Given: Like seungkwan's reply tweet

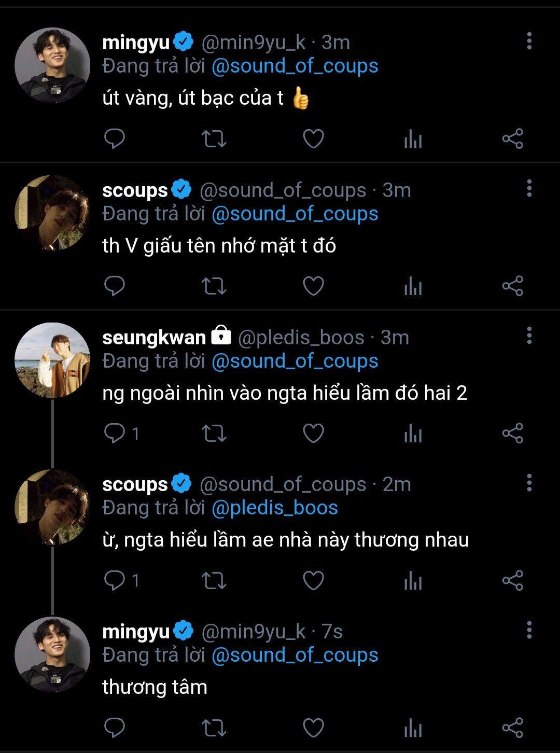Looking at the screenshot, I should tap(313, 433).
